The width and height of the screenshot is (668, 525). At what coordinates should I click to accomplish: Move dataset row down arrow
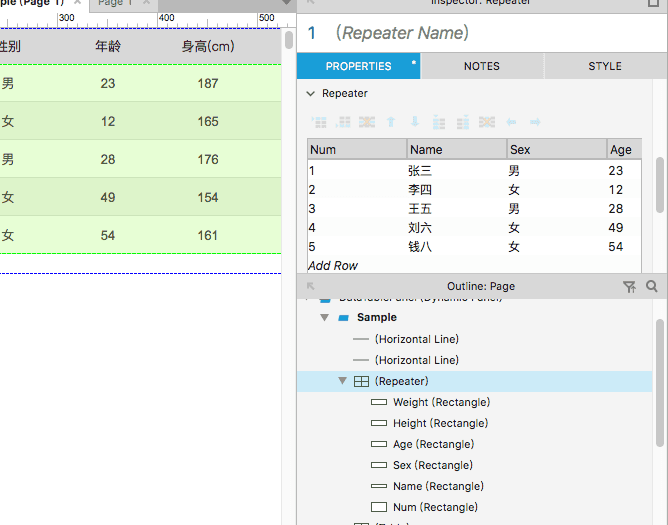tap(415, 122)
